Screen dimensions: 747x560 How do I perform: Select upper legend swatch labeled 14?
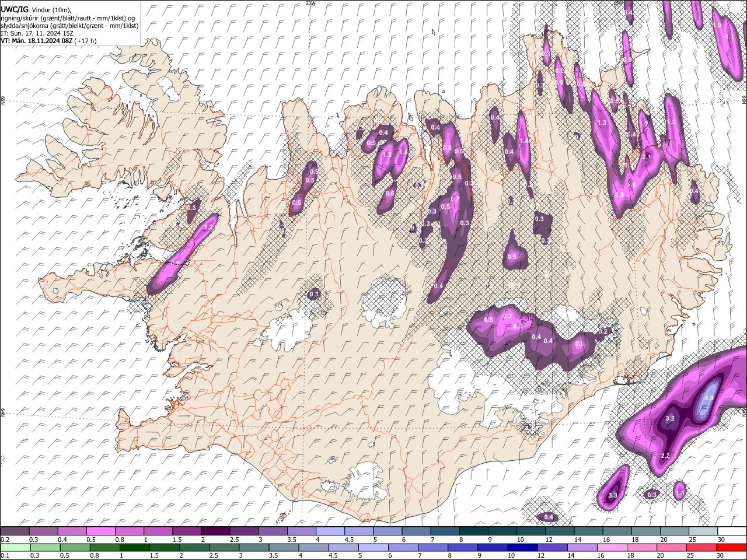click(x=588, y=531)
